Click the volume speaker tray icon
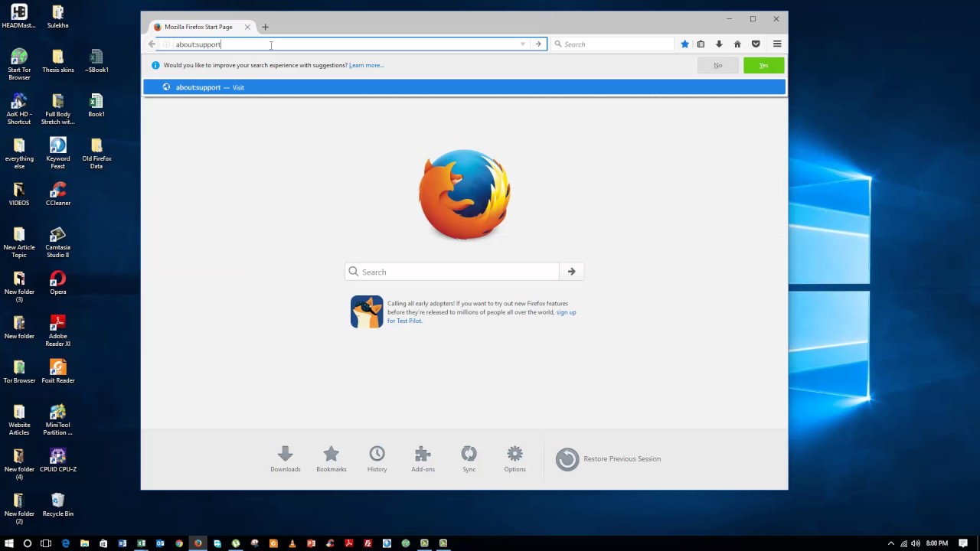Screen dimensions: 980x551 915,543
